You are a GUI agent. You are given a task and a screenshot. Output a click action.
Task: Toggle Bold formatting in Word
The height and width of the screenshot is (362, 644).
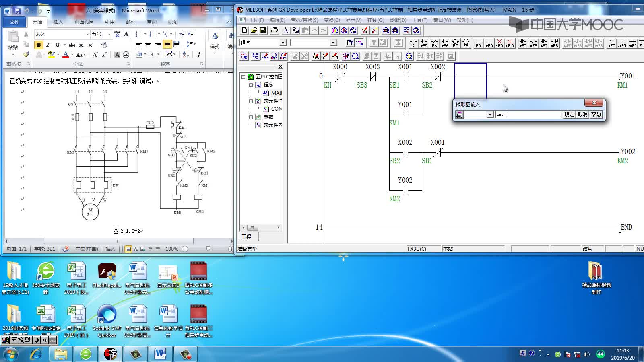[x=39, y=45]
